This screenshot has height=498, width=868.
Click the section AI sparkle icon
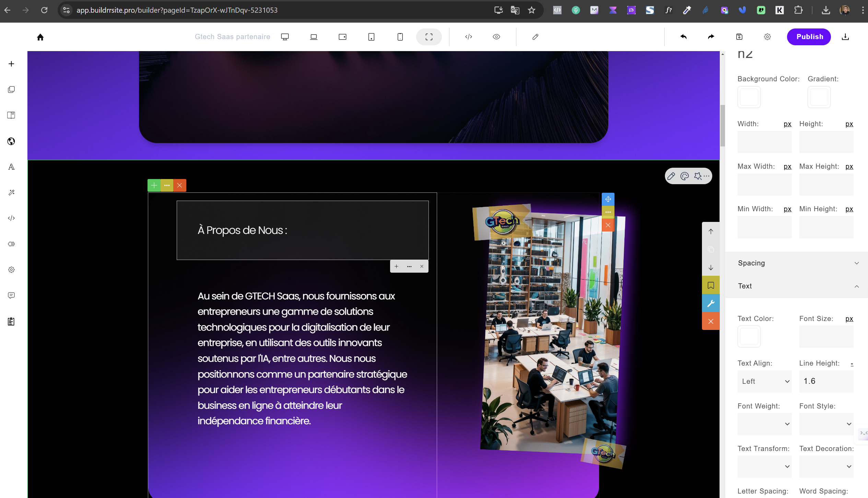click(x=698, y=176)
